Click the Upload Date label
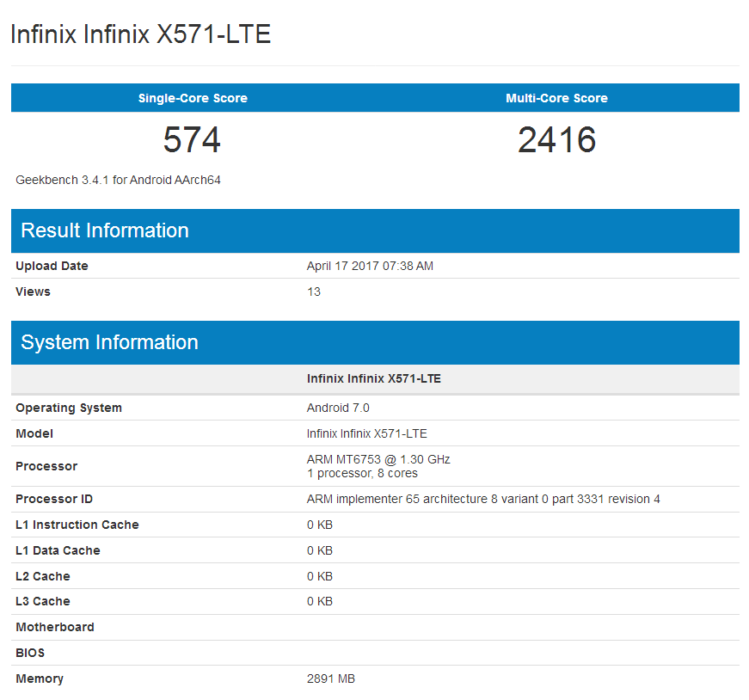 click(52, 266)
